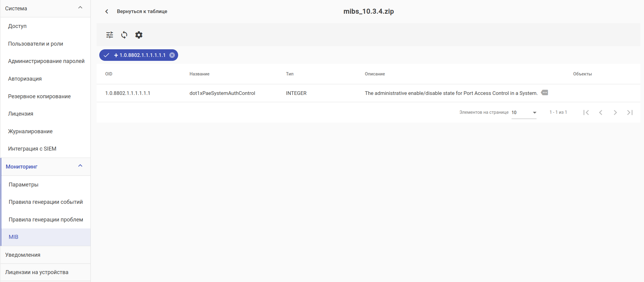Click the Объекты column header
Screen dimensions: 644x282
tap(582, 74)
